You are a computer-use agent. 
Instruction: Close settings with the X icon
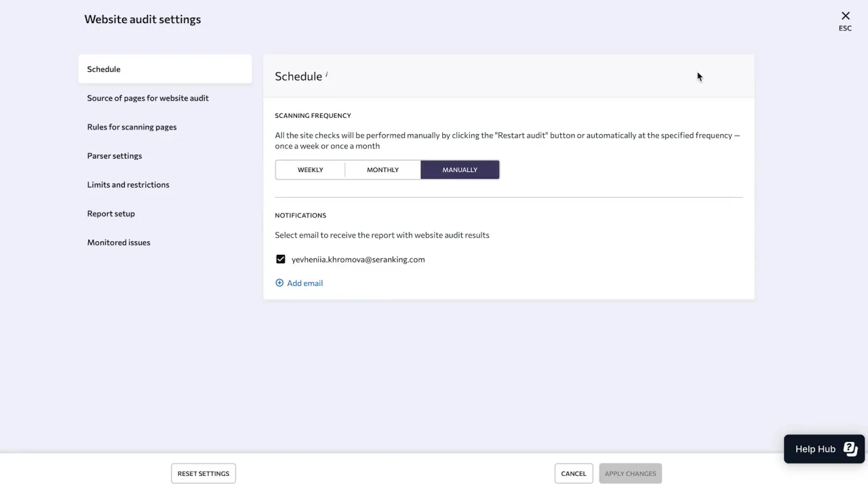tap(845, 16)
